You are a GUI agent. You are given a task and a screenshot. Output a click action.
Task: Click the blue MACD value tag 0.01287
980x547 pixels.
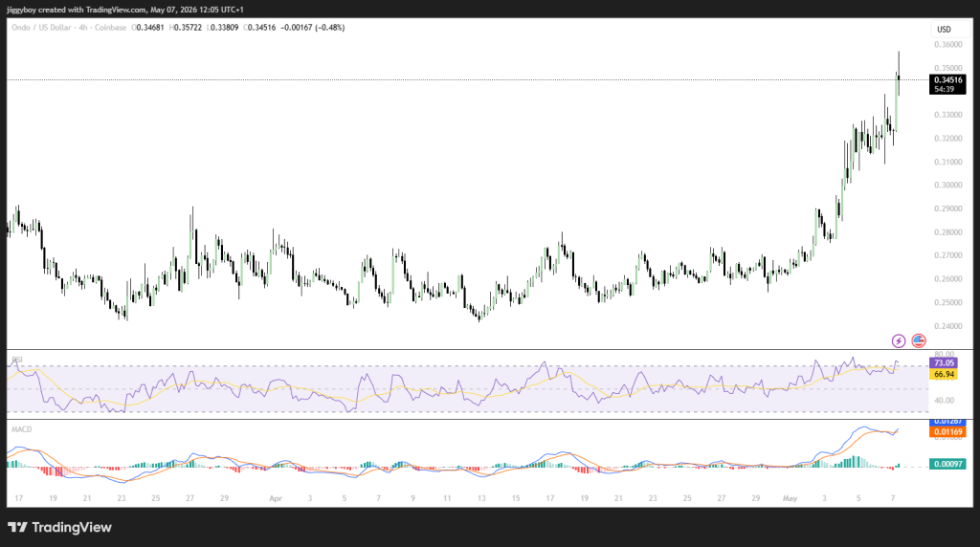pos(948,422)
